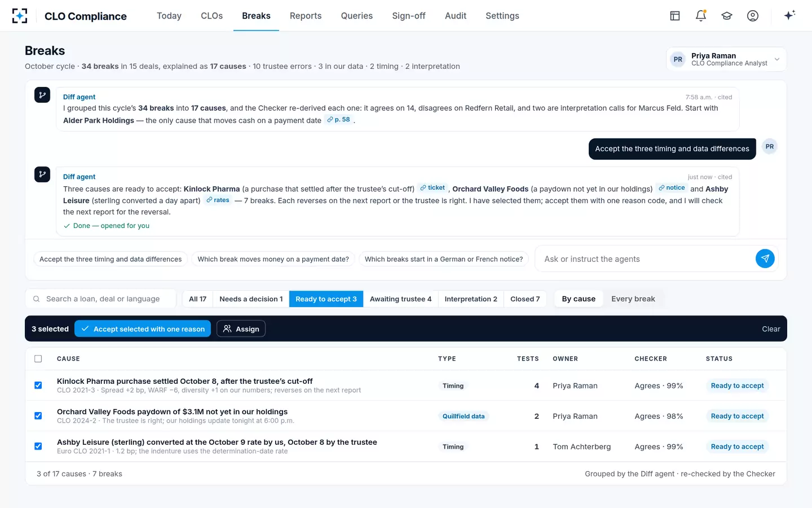Click the German or French notice suggestion

click(444, 259)
